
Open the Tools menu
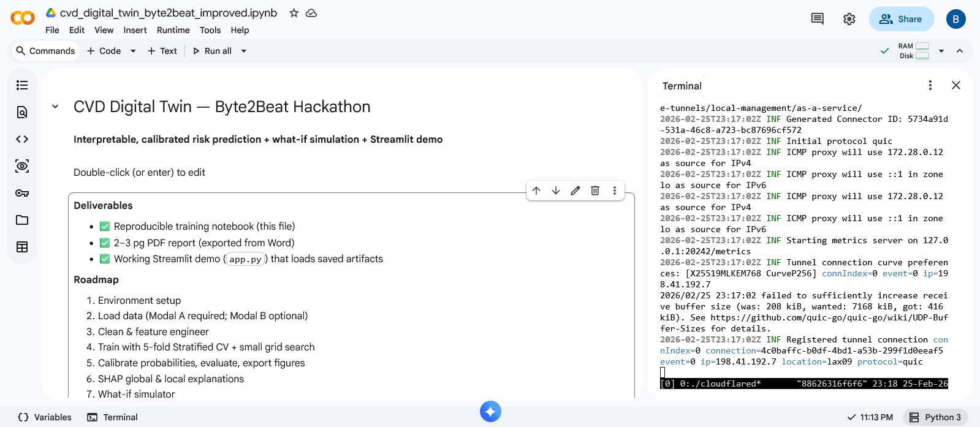click(210, 30)
